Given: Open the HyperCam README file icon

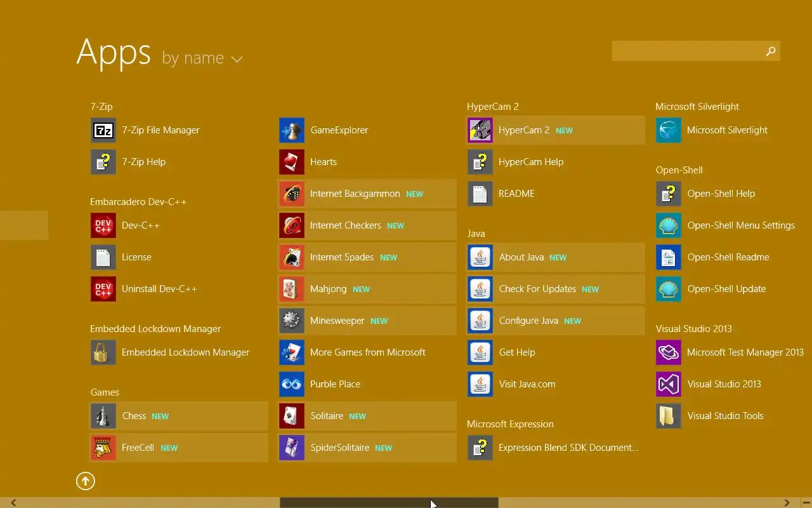Looking at the screenshot, I should 480,194.
